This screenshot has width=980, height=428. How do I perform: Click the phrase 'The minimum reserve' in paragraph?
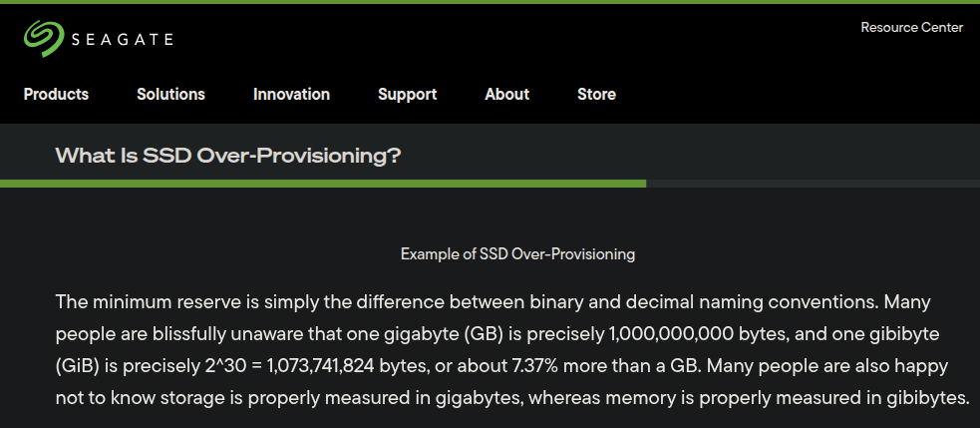point(128,301)
